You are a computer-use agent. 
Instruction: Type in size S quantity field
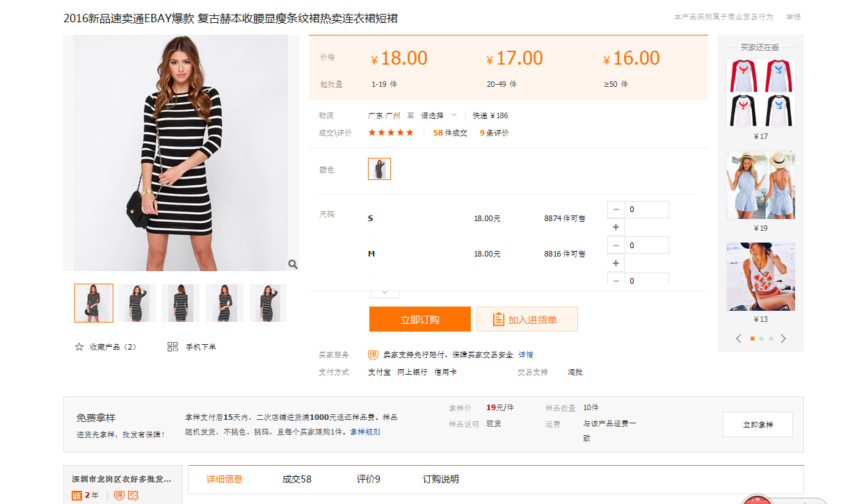646,209
